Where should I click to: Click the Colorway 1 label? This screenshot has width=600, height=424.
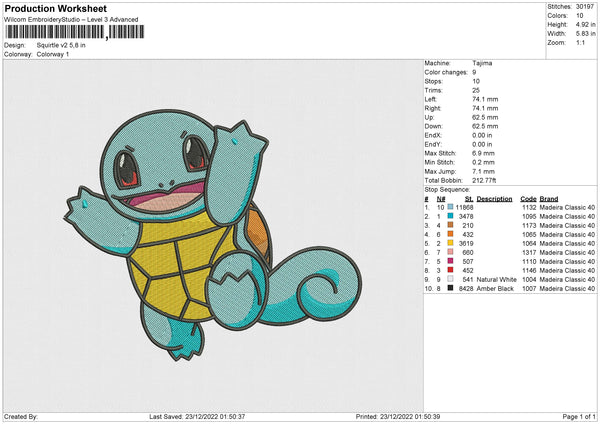[50, 53]
